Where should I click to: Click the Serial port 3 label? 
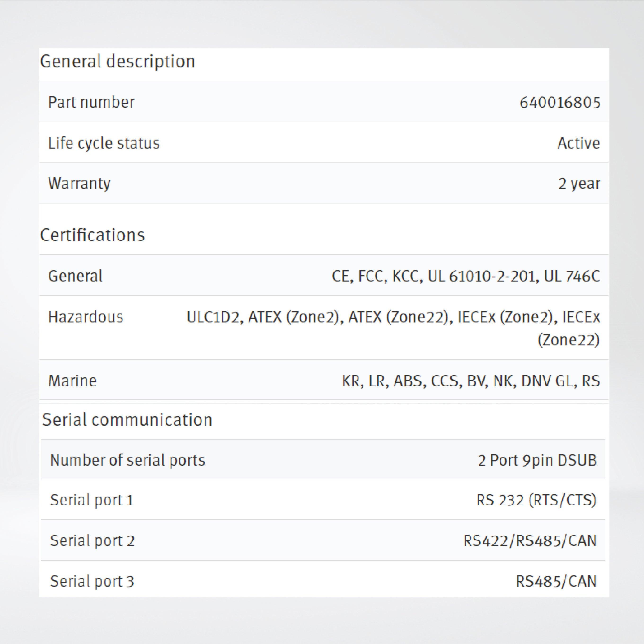[x=92, y=581]
